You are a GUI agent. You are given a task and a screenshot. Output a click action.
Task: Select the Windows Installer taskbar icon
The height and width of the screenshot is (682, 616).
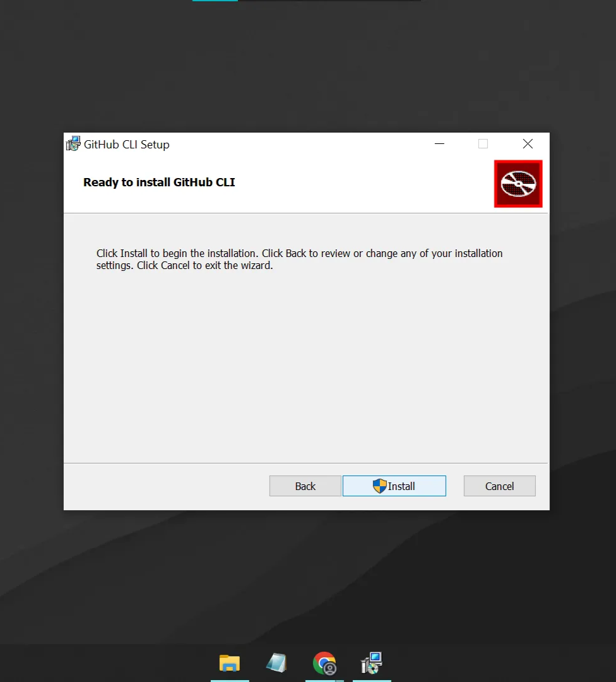pyautogui.click(x=372, y=663)
